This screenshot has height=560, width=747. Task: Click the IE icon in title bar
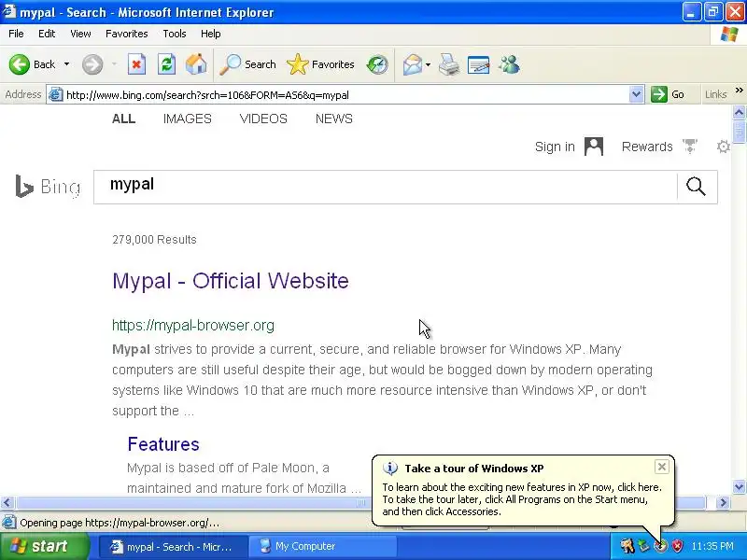9,11
